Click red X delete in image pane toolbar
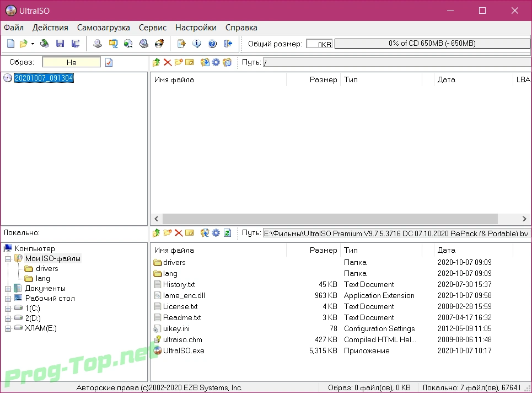Screen dimensions: 532x393 coord(168,62)
